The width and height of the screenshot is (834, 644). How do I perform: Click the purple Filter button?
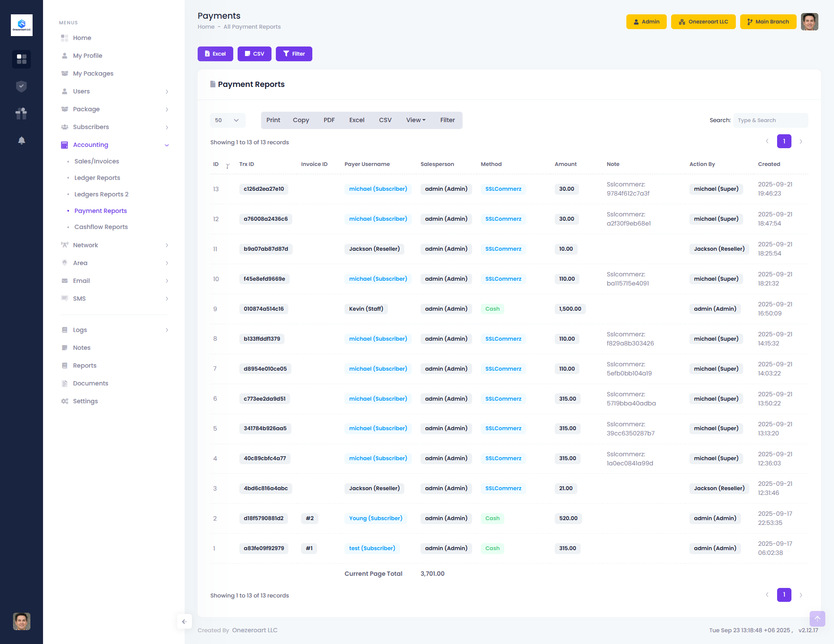coord(294,54)
